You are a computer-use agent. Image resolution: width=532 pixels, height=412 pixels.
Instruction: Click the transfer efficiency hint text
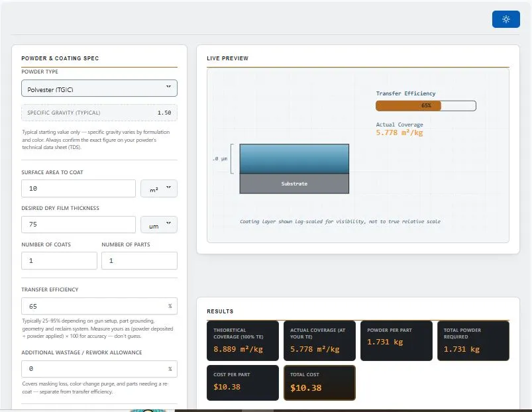point(97,329)
